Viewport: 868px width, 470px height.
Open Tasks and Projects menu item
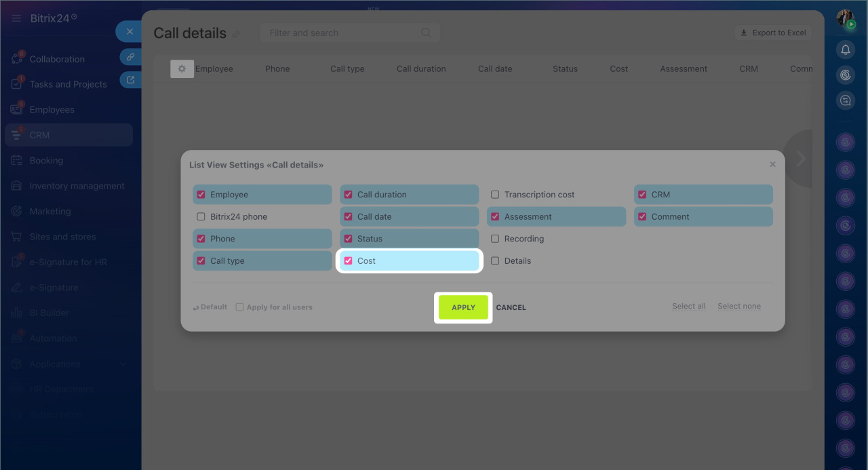[x=68, y=84]
